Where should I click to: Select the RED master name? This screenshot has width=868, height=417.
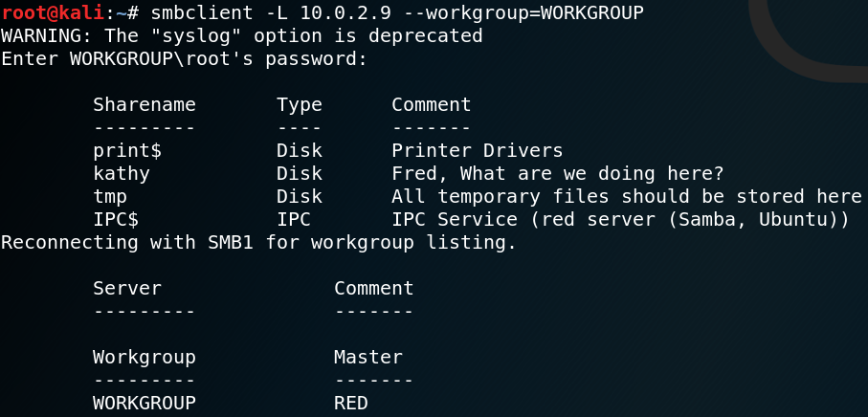pyautogui.click(x=351, y=403)
